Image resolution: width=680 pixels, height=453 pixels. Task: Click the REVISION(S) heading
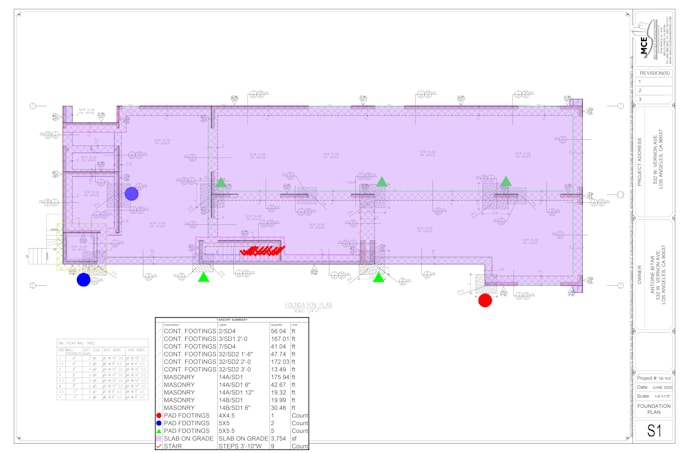tap(654, 73)
